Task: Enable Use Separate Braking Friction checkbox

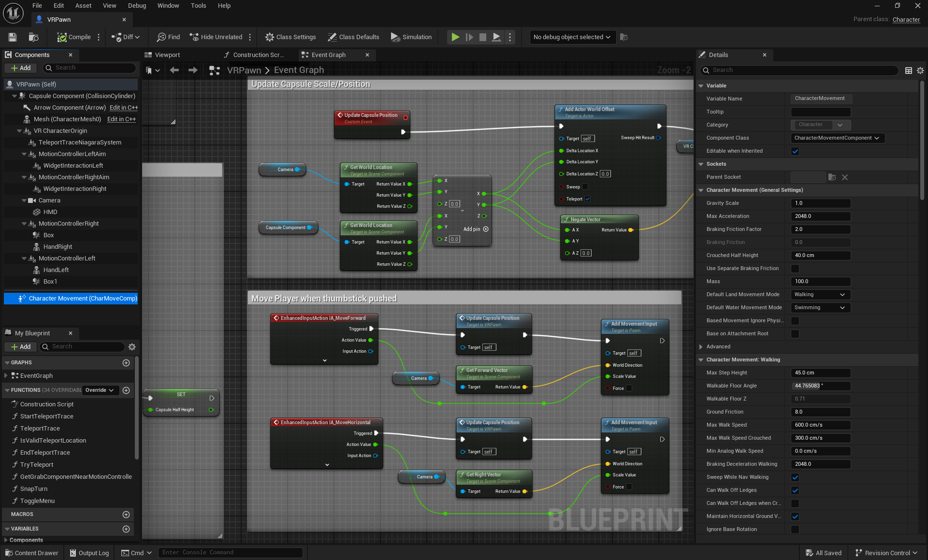Action: [x=795, y=269]
